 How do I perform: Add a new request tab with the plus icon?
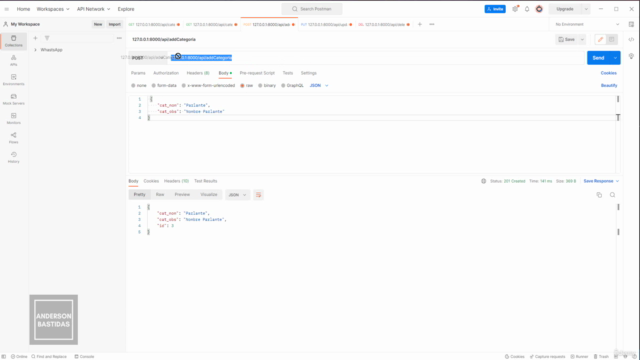(x=420, y=24)
